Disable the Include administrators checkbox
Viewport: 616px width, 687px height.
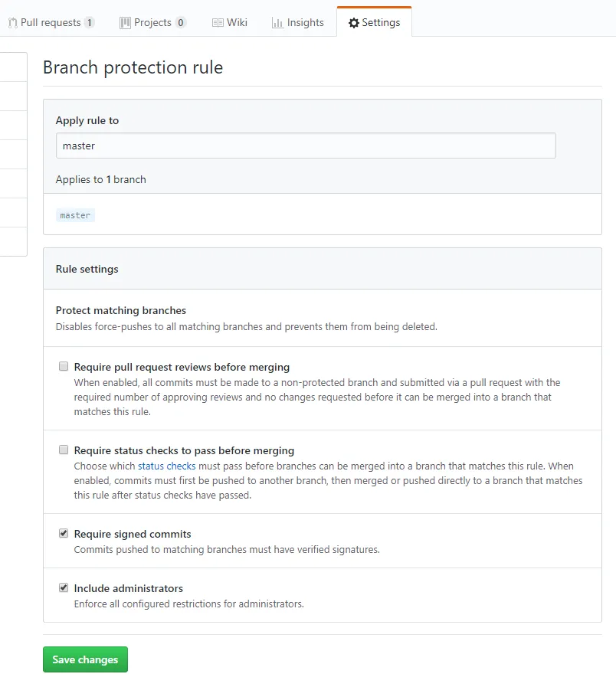pyautogui.click(x=64, y=588)
